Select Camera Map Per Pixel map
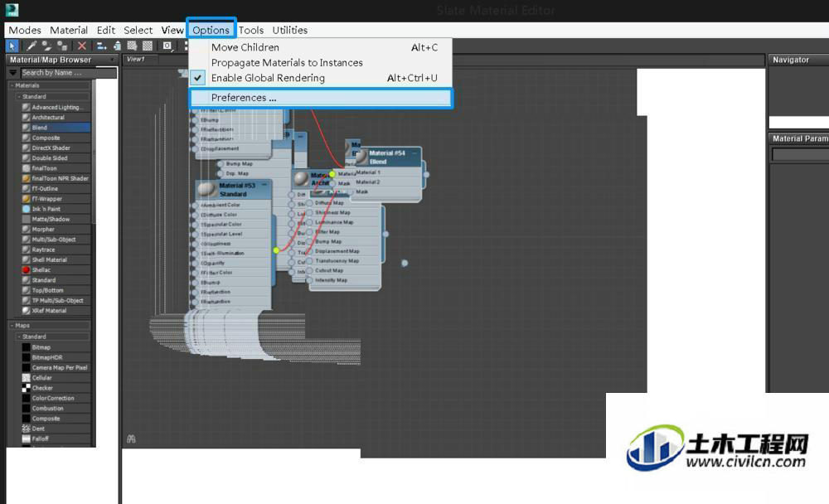Image resolution: width=829 pixels, height=504 pixels. [56, 367]
